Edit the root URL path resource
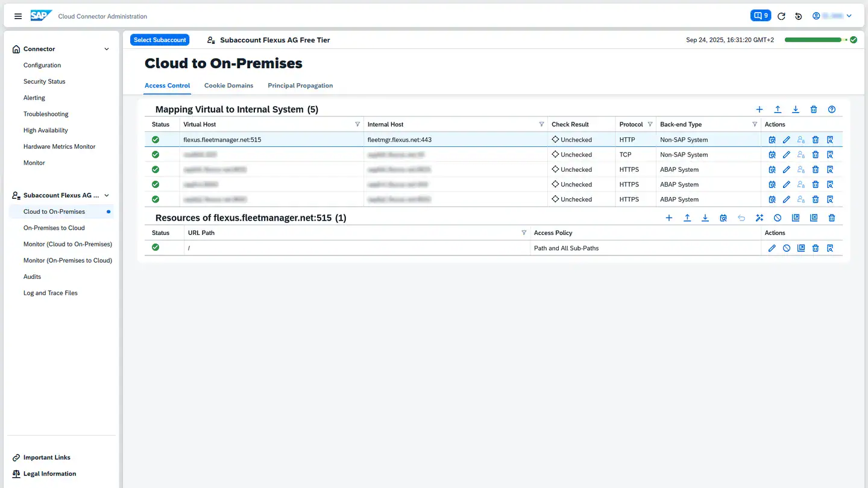 point(772,248)
